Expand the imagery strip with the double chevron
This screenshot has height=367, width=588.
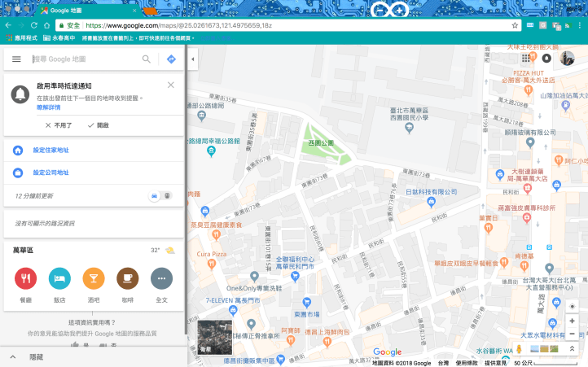coord(572,349)
